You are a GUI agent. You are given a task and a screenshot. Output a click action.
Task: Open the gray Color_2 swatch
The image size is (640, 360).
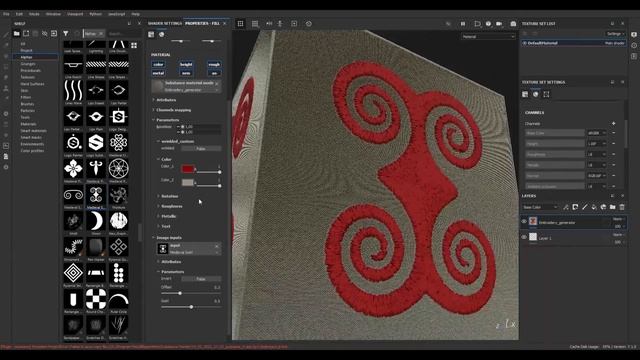coord(188,182)
